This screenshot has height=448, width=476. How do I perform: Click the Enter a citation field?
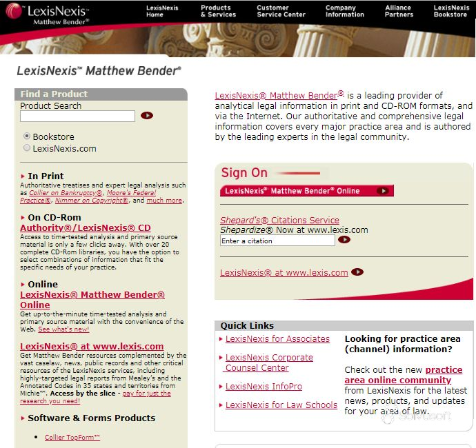(x=277, y=241)
